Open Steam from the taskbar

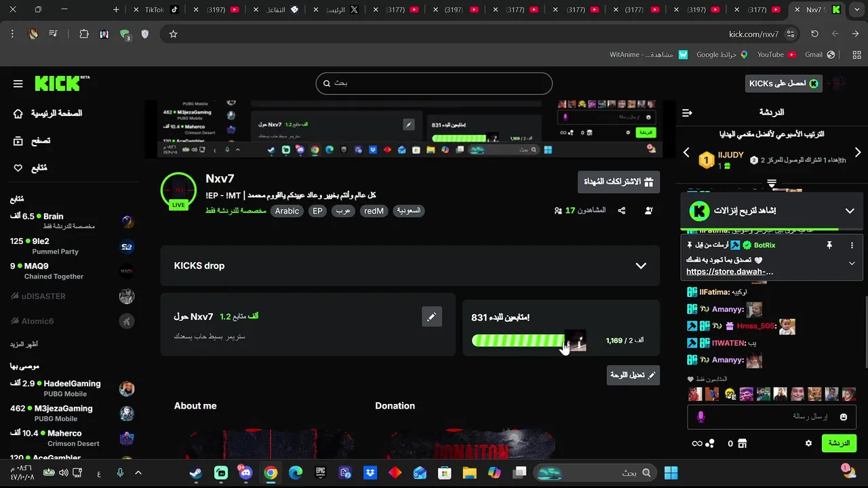coord(196,473)
